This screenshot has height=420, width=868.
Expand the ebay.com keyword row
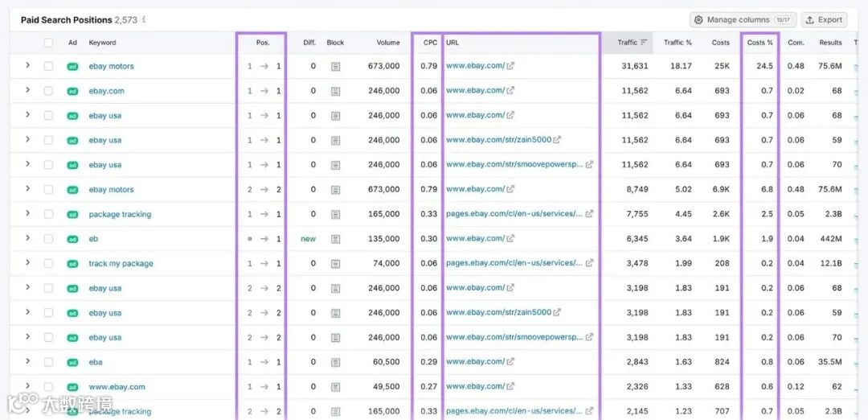[27, 90]
